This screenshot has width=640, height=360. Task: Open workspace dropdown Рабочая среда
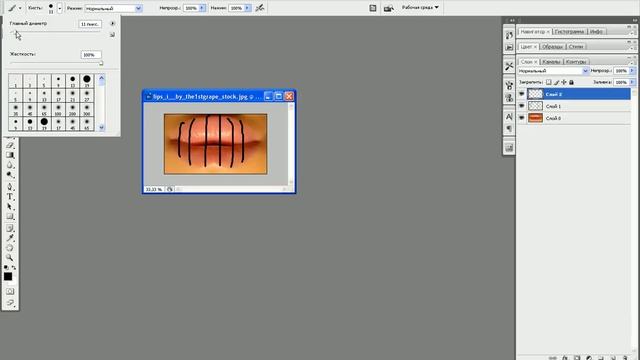coord(420,7)
